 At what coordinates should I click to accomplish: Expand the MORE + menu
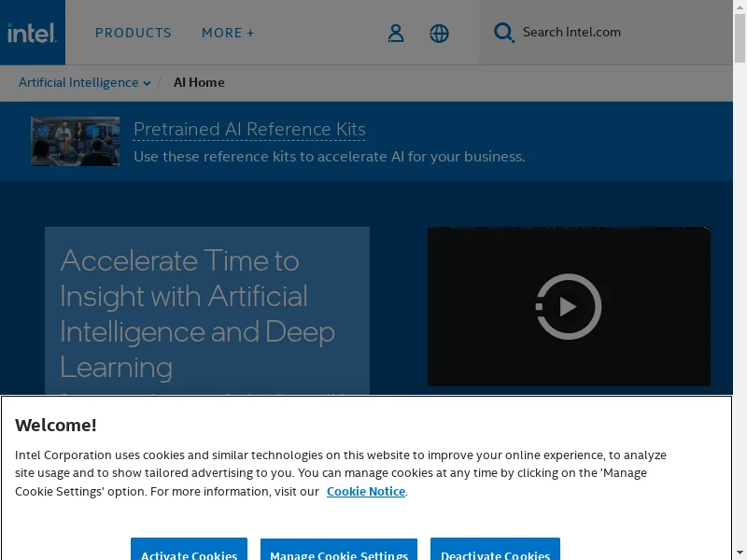(x=228, y=33)
